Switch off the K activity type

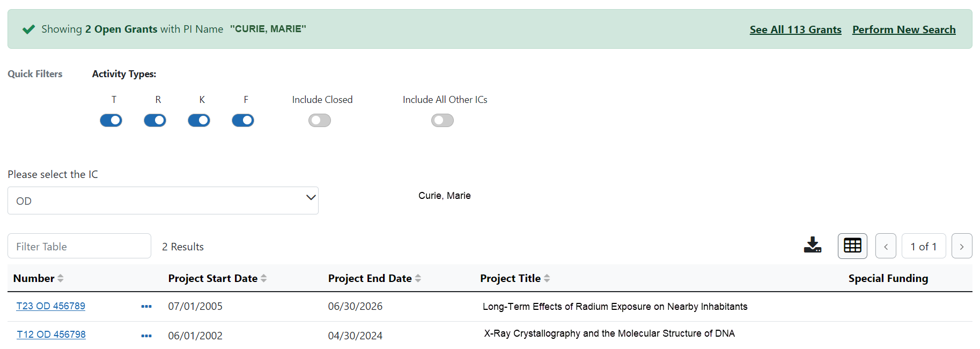199,121
